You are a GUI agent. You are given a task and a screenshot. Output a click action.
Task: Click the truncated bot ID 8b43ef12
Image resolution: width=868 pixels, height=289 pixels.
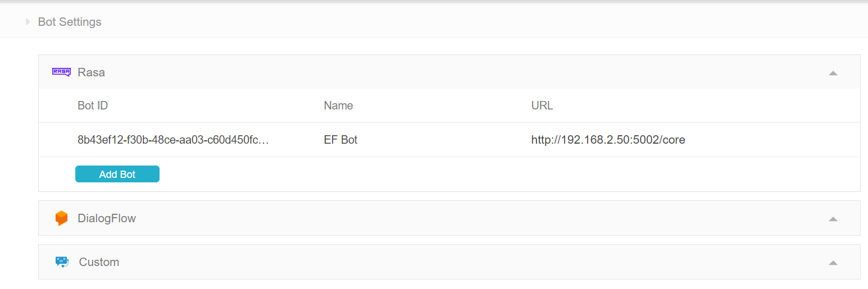[173, 140]
